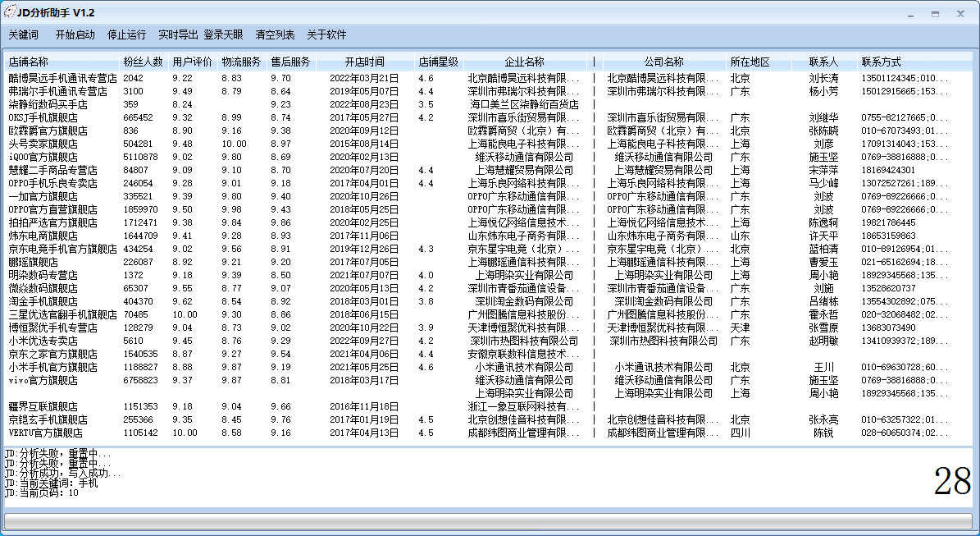Click 开始启动 to start the analysis

click(75, 35)
